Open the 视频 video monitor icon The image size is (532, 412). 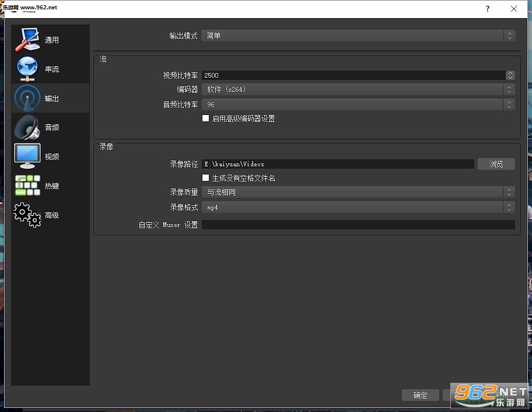pos(27,156)
